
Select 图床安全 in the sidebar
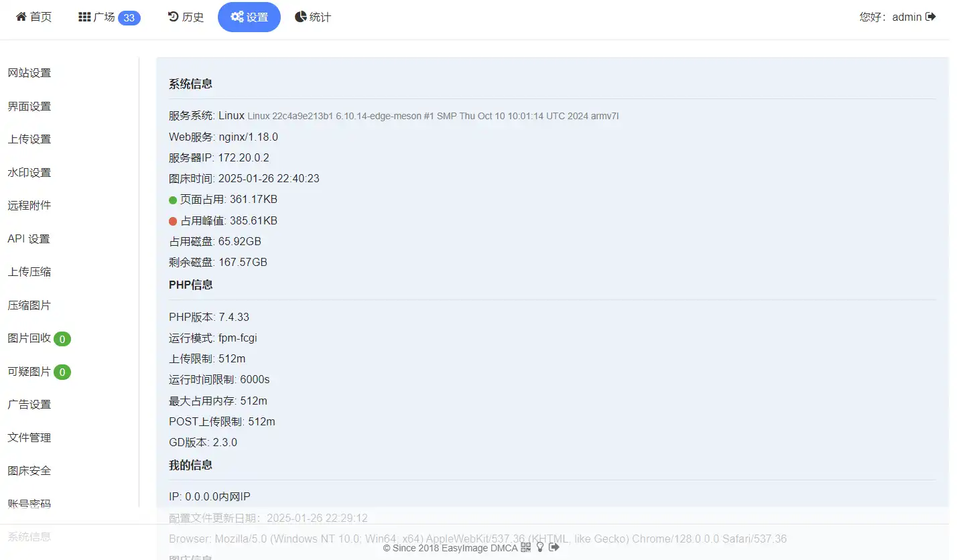coord(29,471)
